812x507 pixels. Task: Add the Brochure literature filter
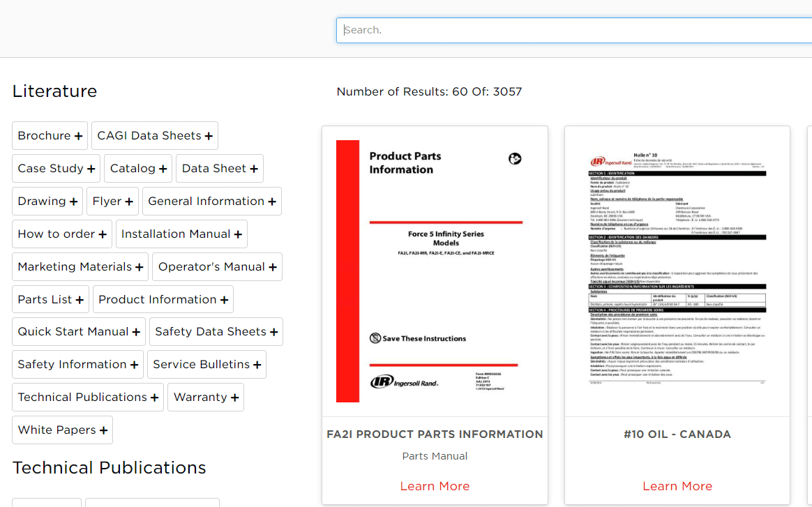(x=50, y=136)
